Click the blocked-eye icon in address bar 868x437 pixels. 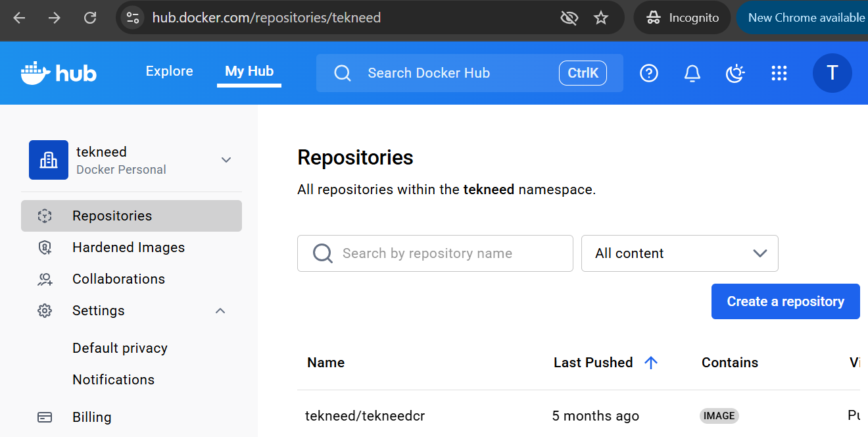(x=569, y=18)
